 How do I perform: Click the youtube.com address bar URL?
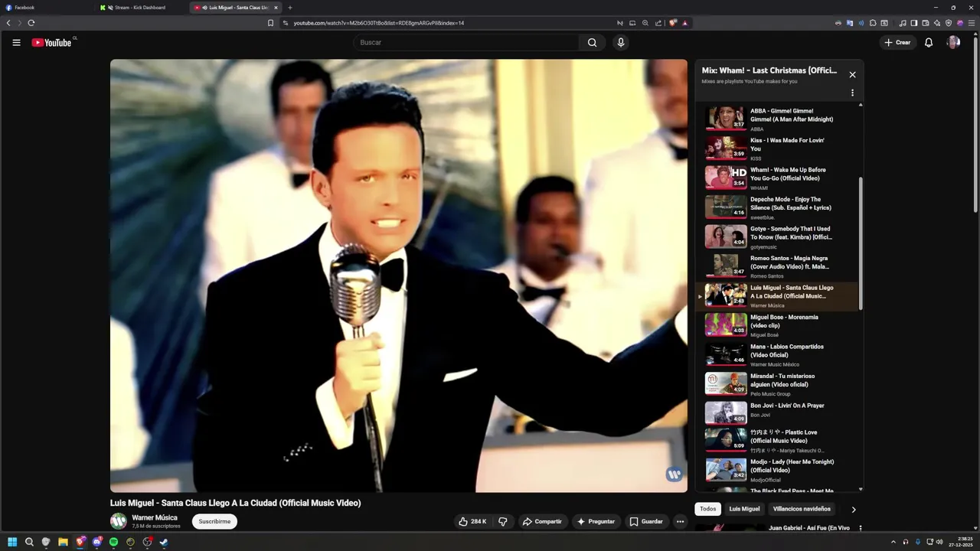tap(379, 23)
